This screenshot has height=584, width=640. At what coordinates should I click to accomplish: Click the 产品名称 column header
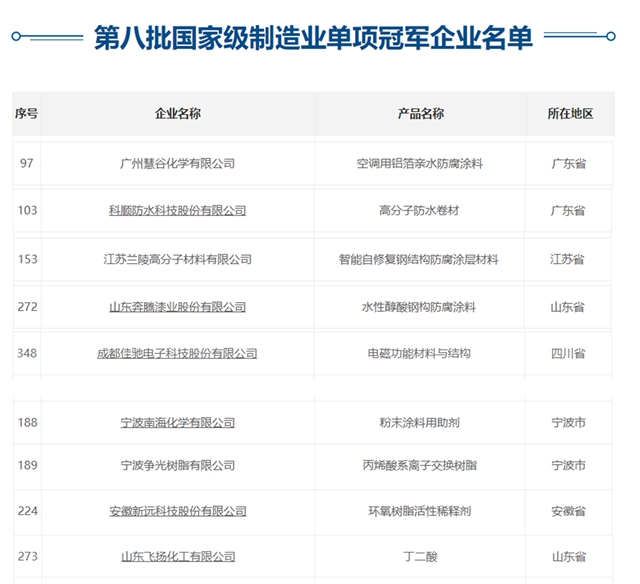coord(421,113)
